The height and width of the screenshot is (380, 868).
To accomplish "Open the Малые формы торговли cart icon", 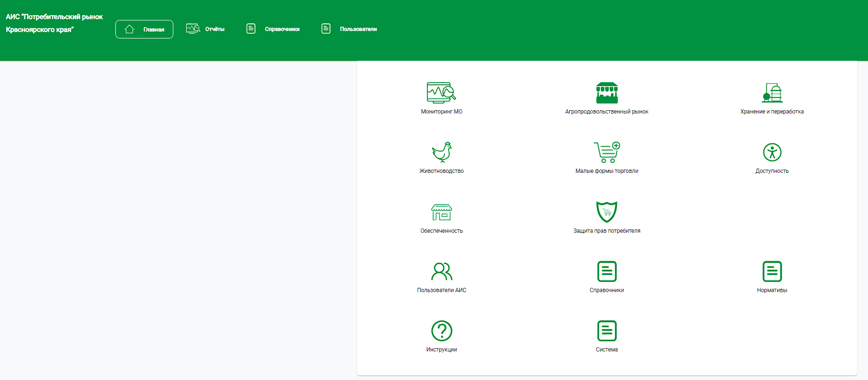I will tap(607, 152).
